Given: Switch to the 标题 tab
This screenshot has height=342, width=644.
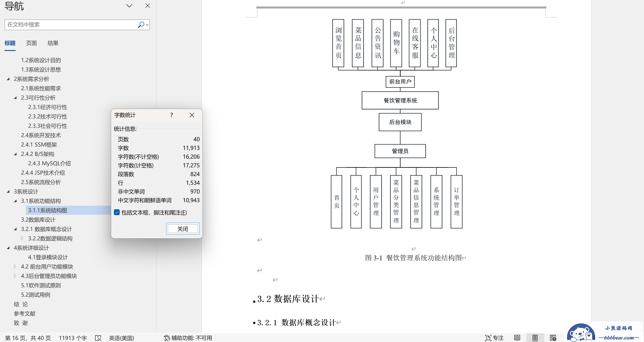Looking at the screenshot, I should click(x=10, y=43).
